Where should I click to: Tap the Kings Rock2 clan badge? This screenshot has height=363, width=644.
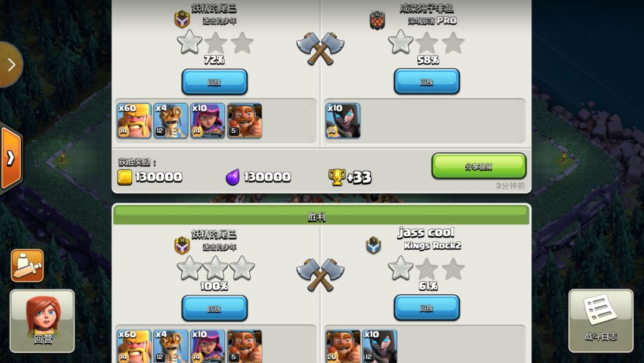[x=373, y=245]
